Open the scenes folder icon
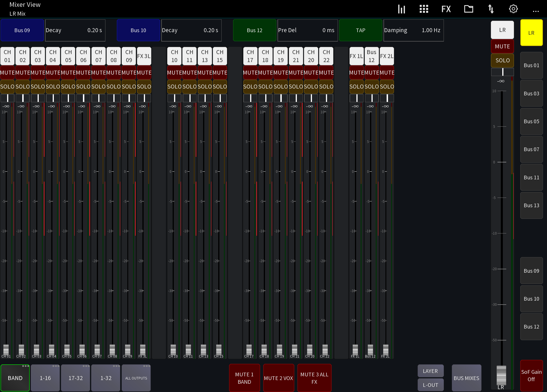Screen dimensions: 547x392 pos(469,9)
